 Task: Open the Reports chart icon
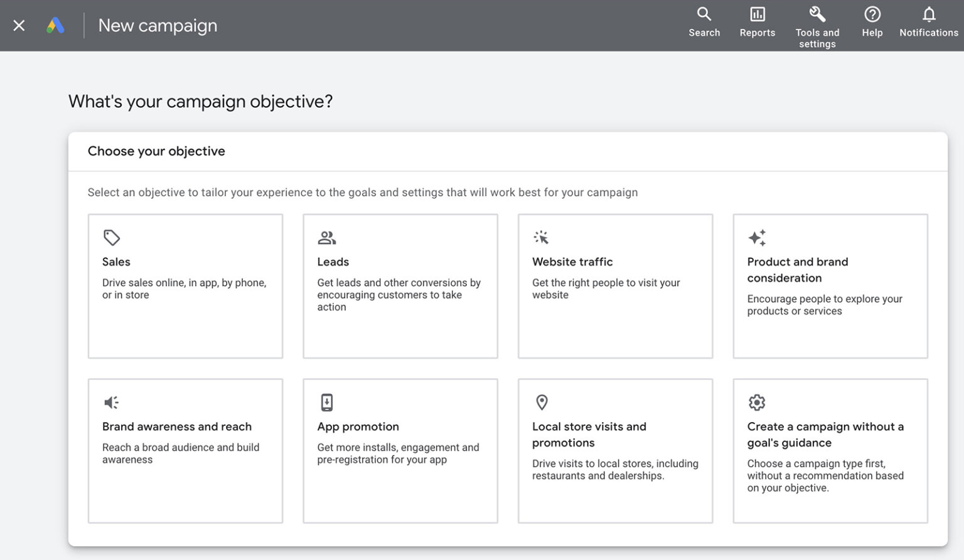pyautogui.click(x=757, y=14)
